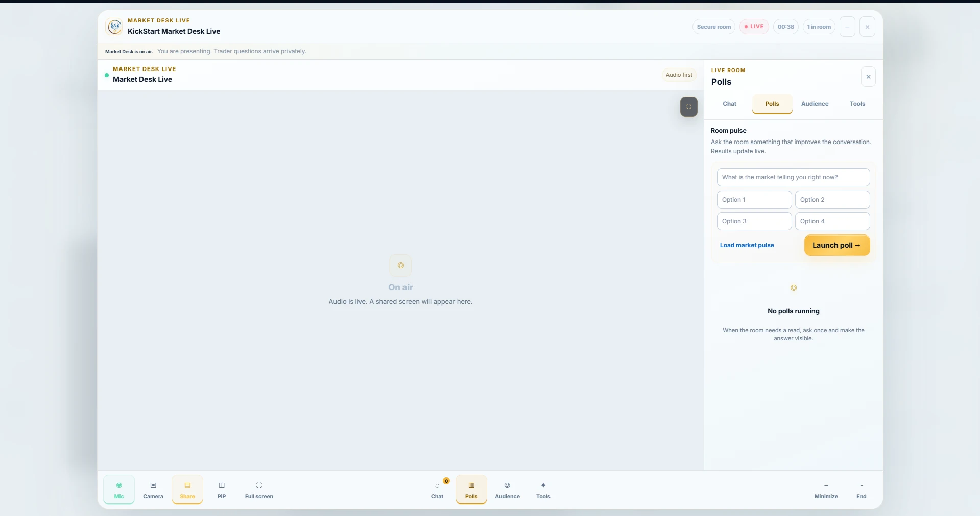
Task: Click the 1 in room badge
Action: tap(819, 27)
